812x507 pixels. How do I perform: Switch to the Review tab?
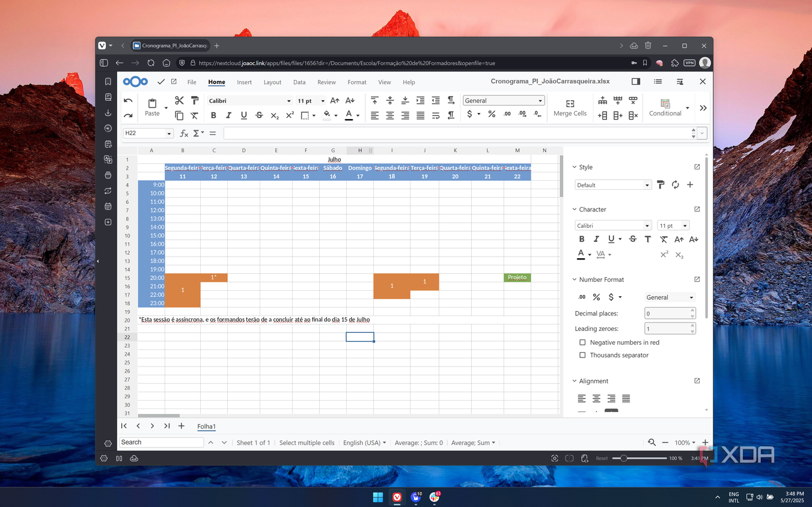326,82
